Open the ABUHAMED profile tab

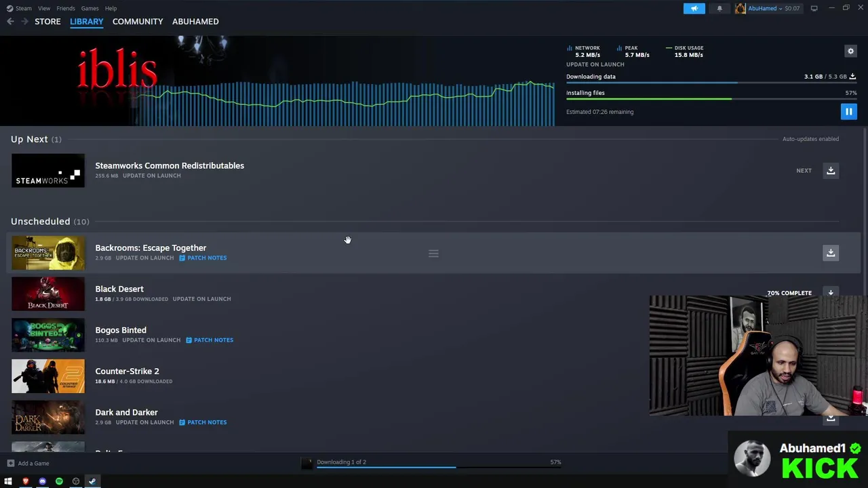[195, 22]
